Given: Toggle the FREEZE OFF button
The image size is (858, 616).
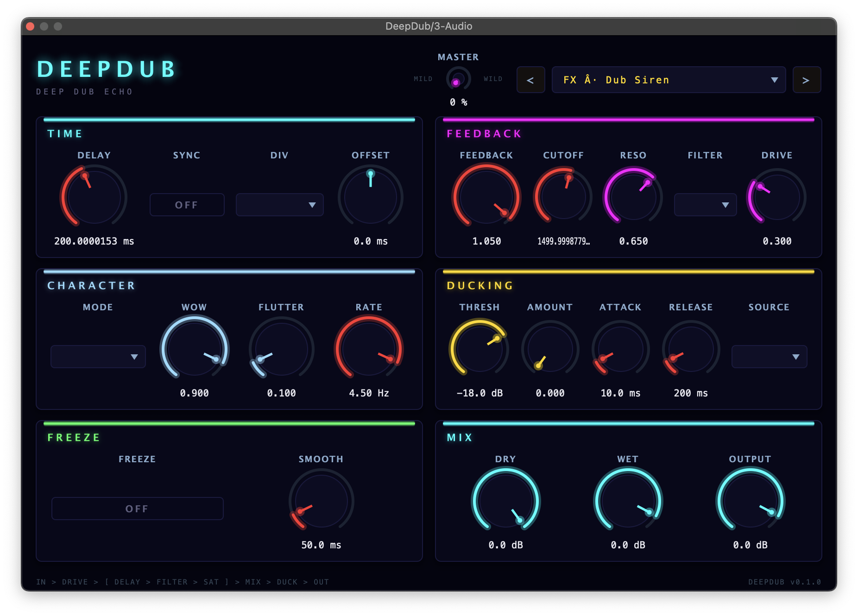Looking at the screenshot, I should coord(137,509).
